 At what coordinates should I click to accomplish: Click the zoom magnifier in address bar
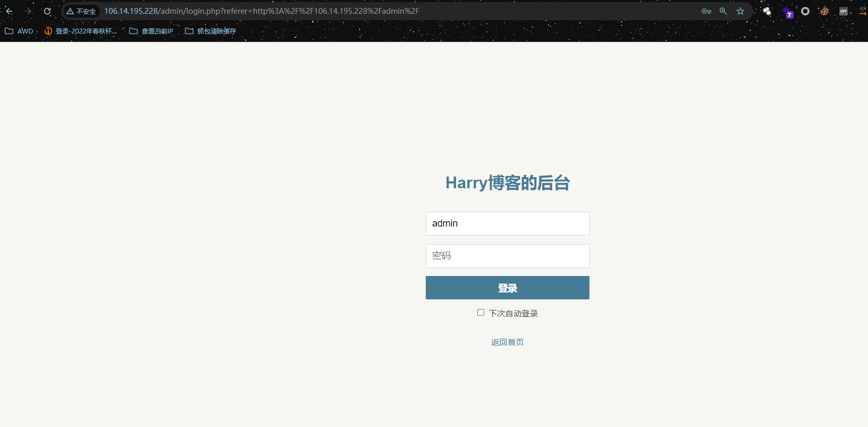[x=723, y=11]
